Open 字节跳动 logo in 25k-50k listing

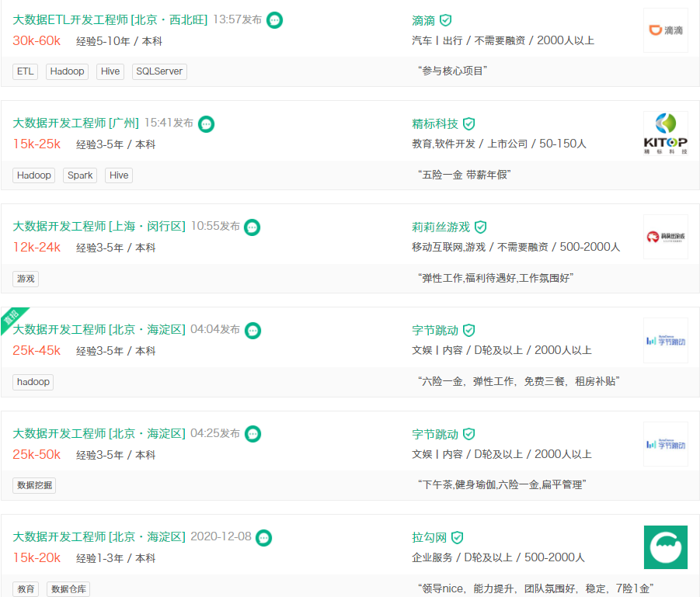pyautogui.click(x=666, y=444)
